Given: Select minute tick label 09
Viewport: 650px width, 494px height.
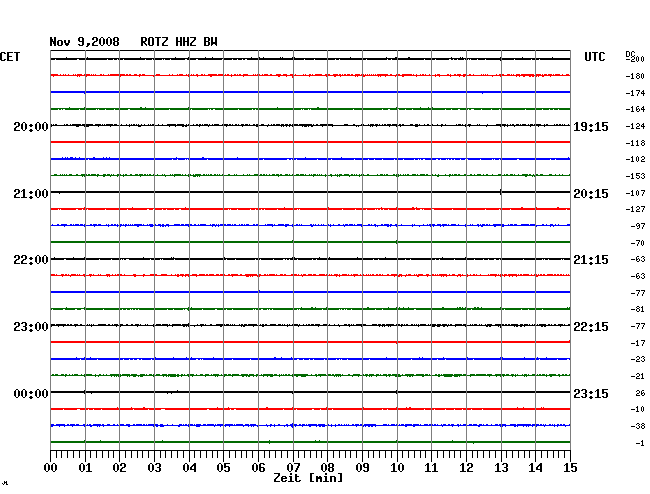Looking at the screenshot, I should (x=362, y=467).
